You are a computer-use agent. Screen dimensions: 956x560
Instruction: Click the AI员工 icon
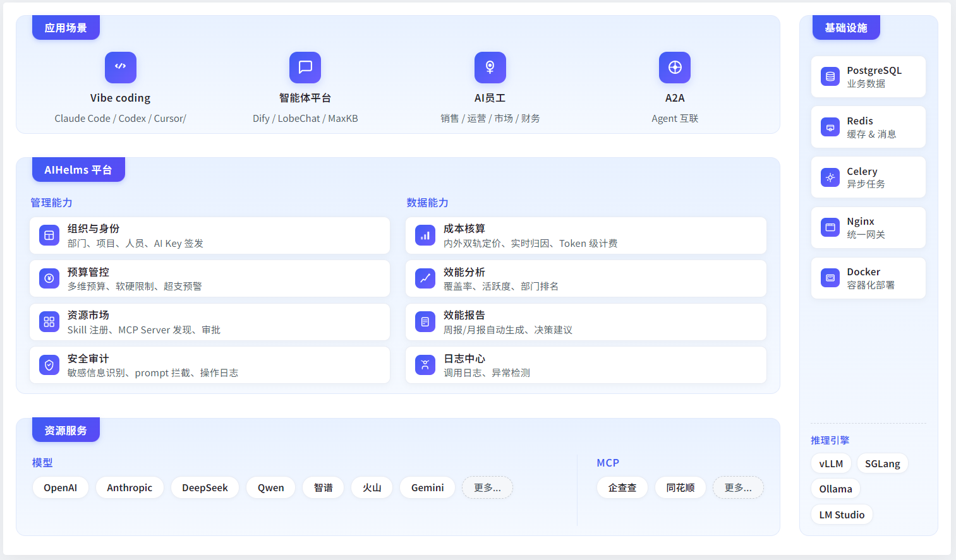[490, 67]
